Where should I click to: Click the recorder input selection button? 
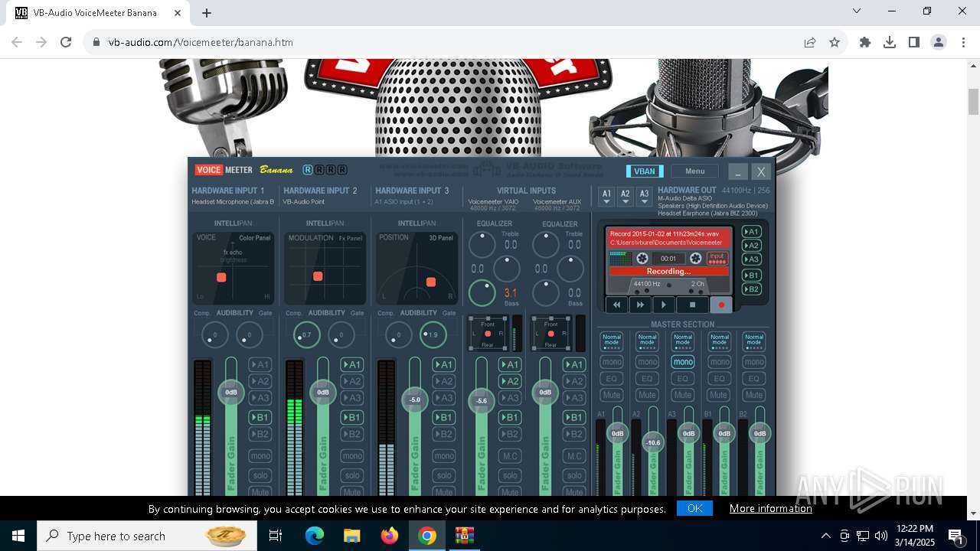[717, 259]
